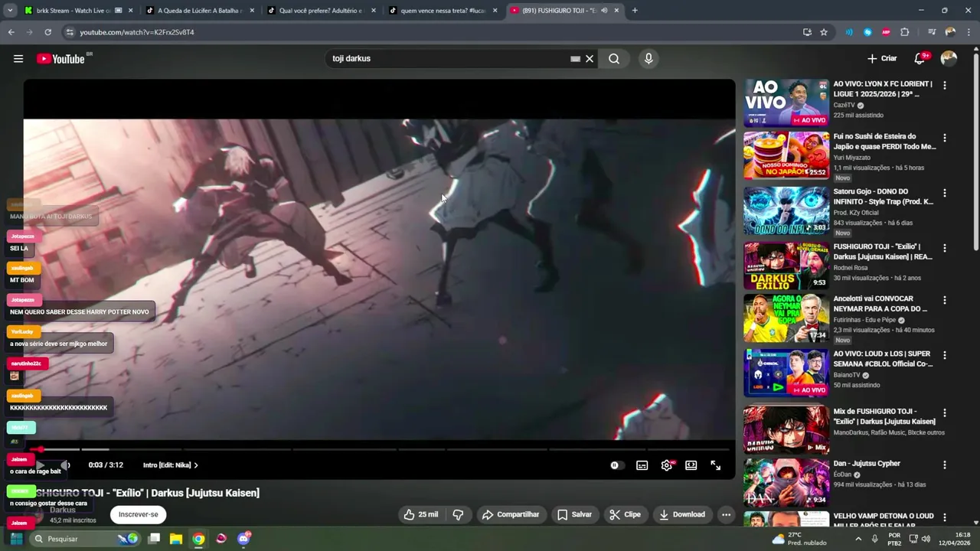The width and height of the screenshot is (980, 551).
Task: Open the Mix de FUSHIGURO TOJI title link
Action: pyautogui.click(x=884, y=416)
